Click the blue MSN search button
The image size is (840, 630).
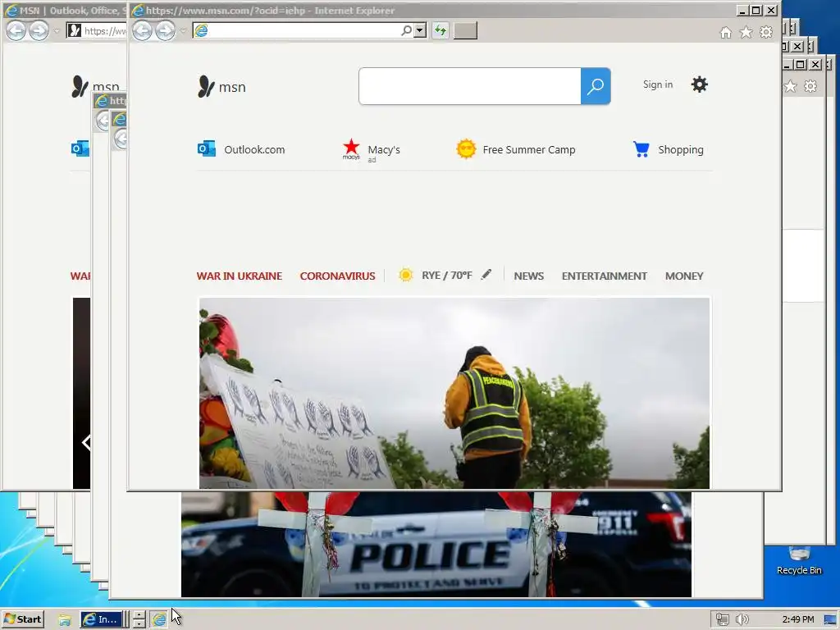(596, 86)
